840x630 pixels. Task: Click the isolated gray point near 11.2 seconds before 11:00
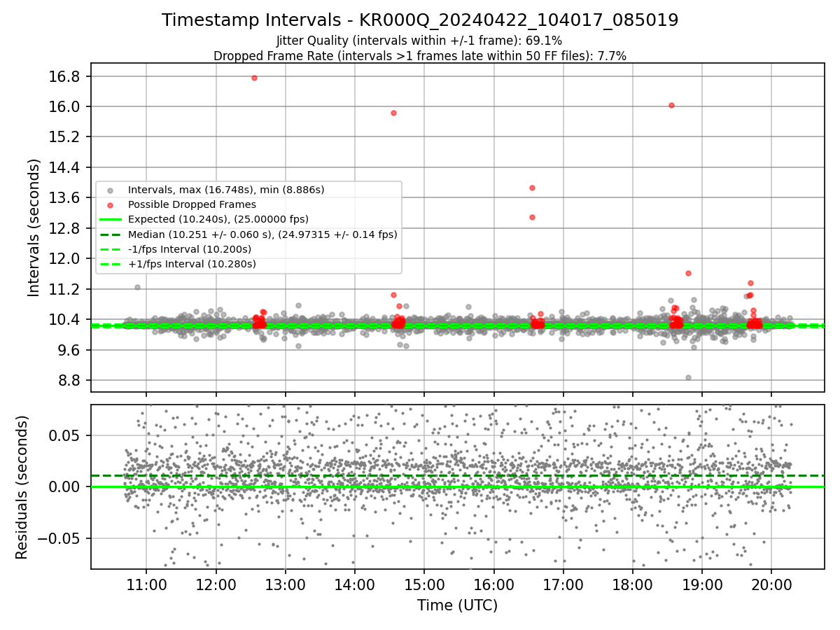(x=137, y=287)
